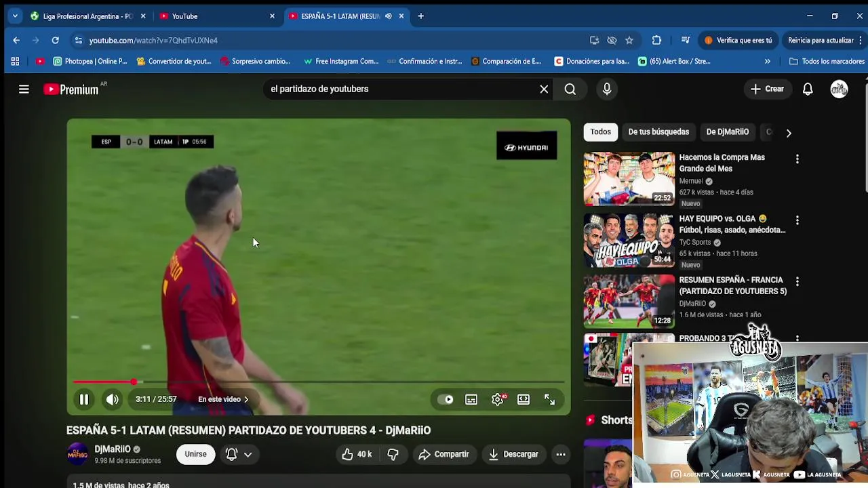This screenshot has width=868, height=488.
Task: Open options for 'HAY EQUIPO vs. OLGA' video
Action: click(x=797, y=220)
